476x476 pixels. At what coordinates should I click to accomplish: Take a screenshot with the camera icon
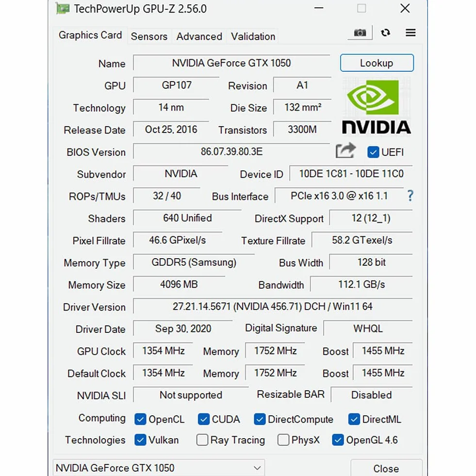[x=360, y=33]
